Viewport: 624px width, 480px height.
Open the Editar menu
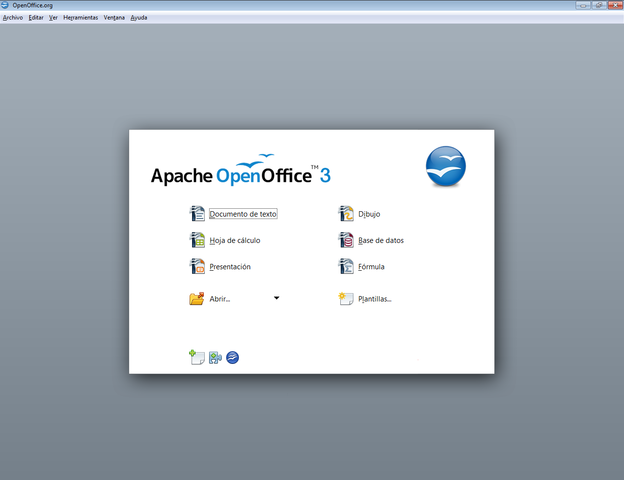click(36, 18)
